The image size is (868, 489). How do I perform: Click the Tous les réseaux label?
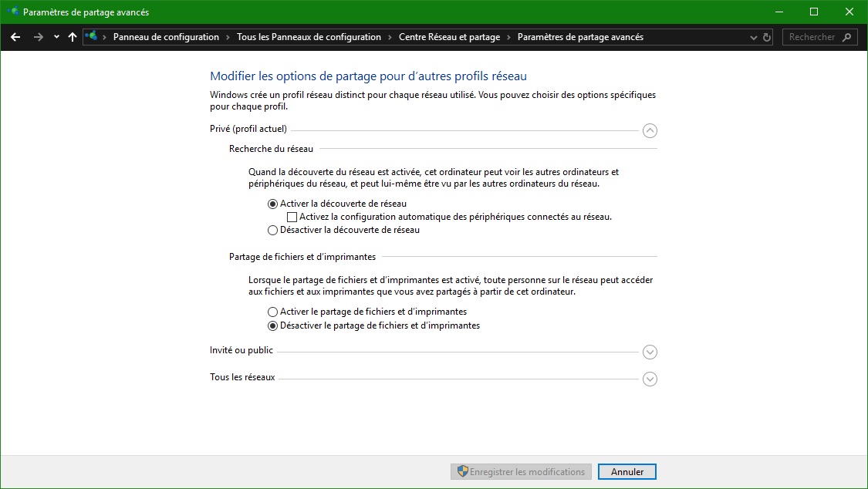tap(242, 377)
